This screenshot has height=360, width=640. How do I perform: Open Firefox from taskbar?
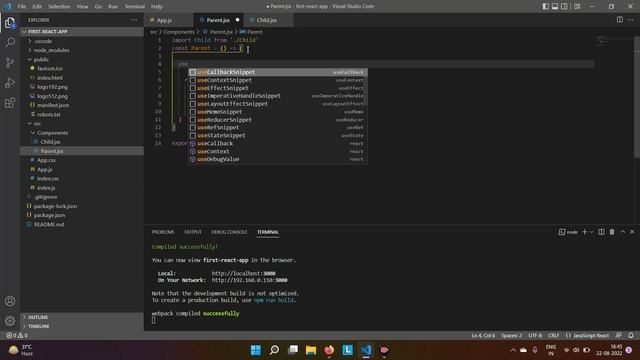tap(329, 350)
